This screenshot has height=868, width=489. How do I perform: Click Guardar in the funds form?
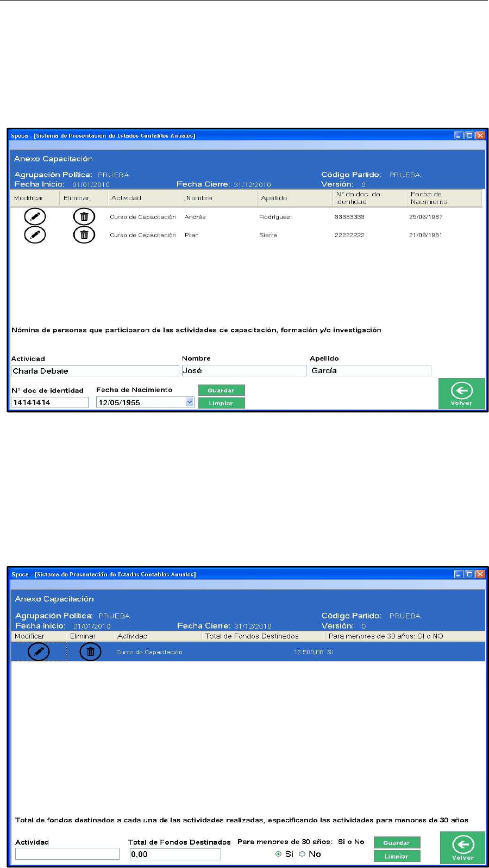pos(397,842)
